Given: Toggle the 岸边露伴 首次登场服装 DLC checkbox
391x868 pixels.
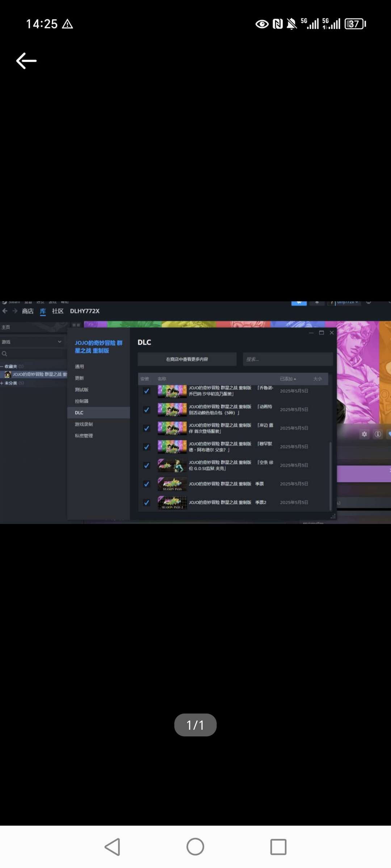Looking at the screenshot, I should coord(147,428).
